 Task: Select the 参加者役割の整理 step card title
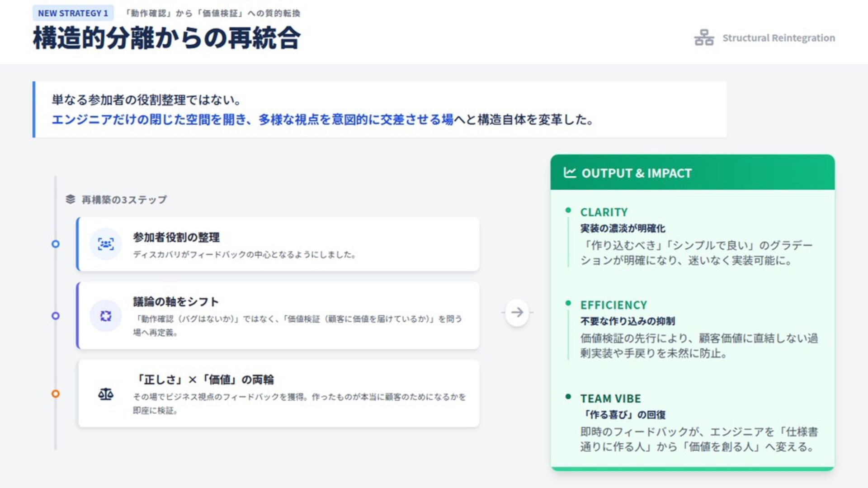176,237
